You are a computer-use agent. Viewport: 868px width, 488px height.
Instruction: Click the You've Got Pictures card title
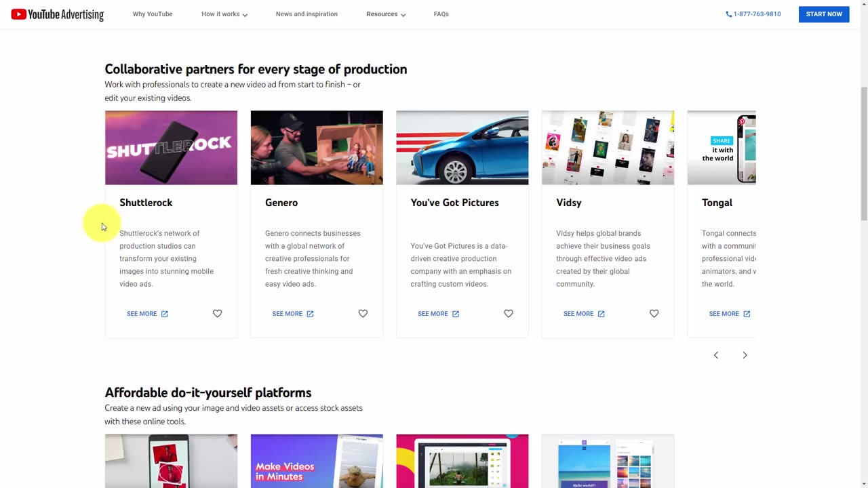454,203
